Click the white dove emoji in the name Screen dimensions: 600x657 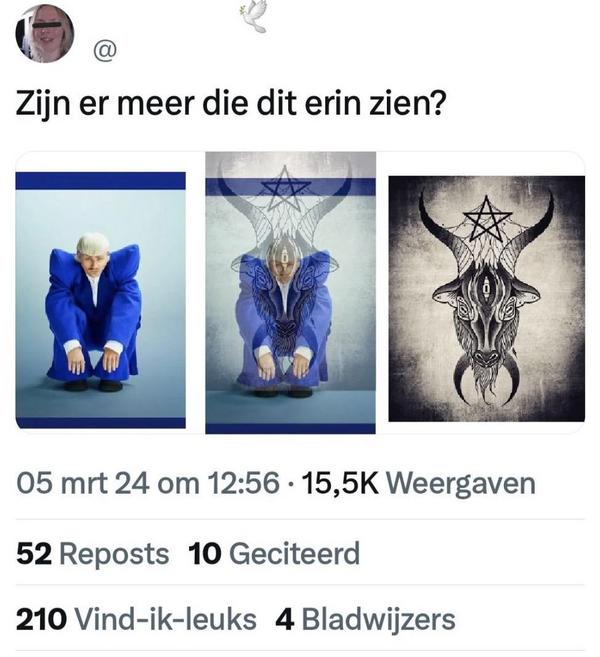pyautogui.click(x=255, y=17)
